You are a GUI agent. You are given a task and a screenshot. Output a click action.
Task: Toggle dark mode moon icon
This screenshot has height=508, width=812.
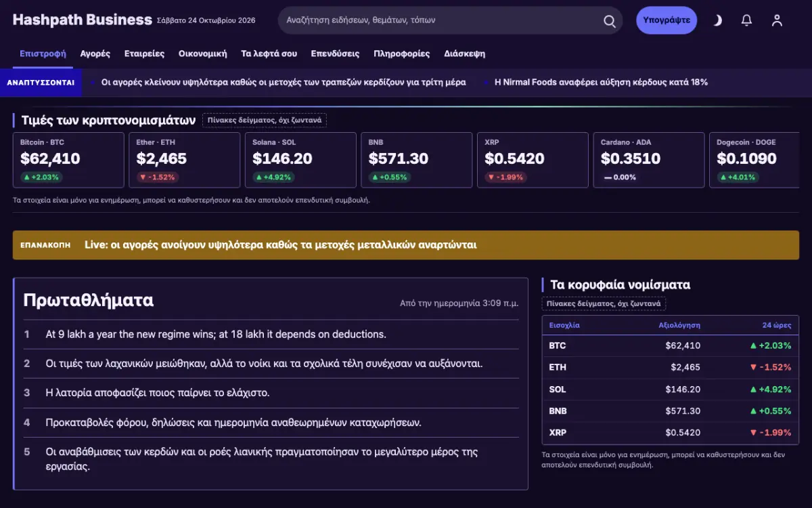[x=717, y=20]
